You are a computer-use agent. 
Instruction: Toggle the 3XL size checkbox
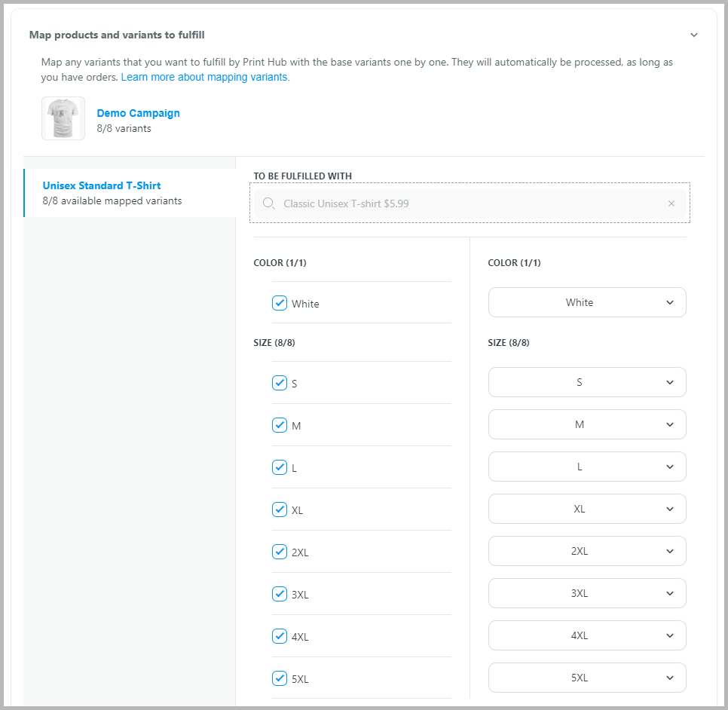[280, 593]
